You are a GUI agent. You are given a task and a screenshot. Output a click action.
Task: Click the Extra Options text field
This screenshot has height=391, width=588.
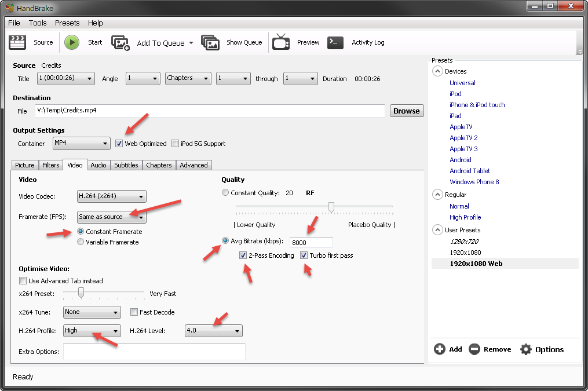pos(154,352)
